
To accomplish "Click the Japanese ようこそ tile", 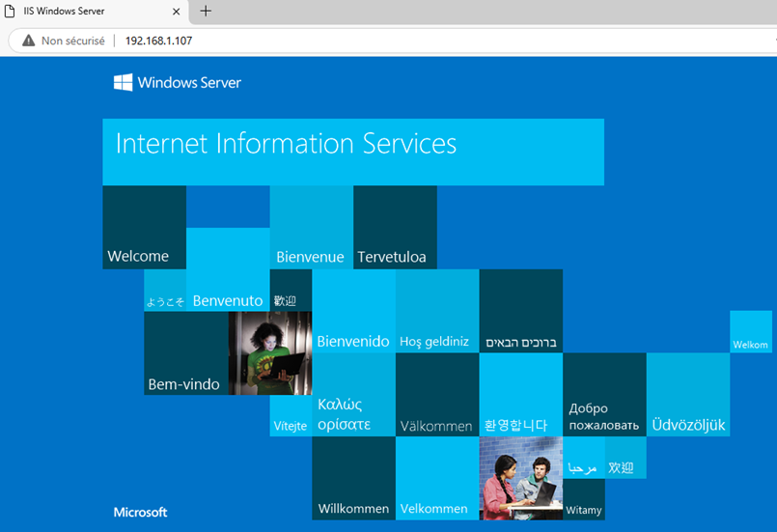I will click(165, 291).
